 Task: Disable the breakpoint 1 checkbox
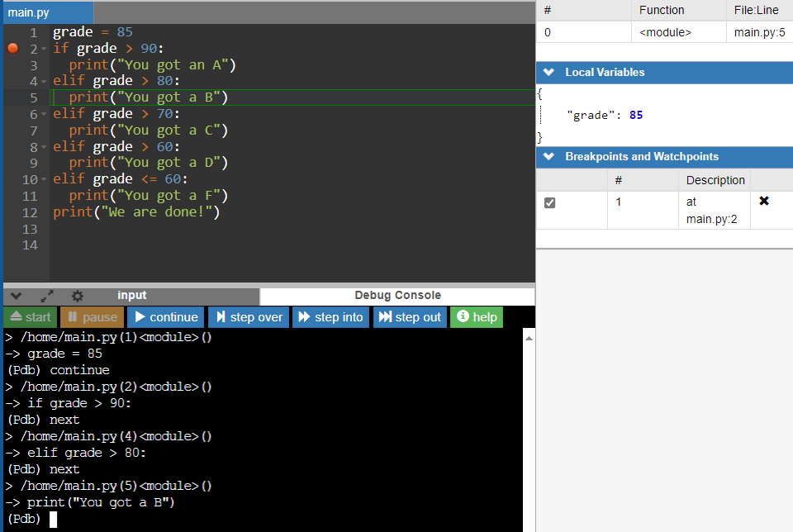(550, 202)
